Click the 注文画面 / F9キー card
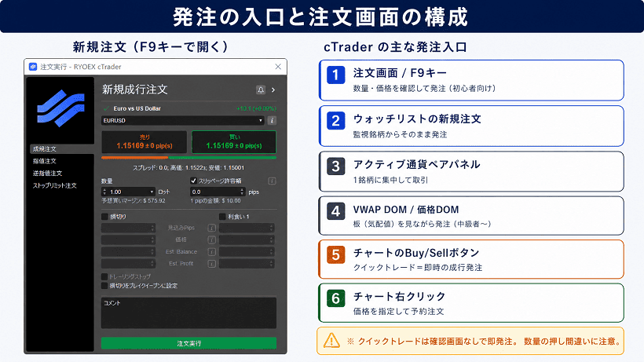 click(471, 80)
